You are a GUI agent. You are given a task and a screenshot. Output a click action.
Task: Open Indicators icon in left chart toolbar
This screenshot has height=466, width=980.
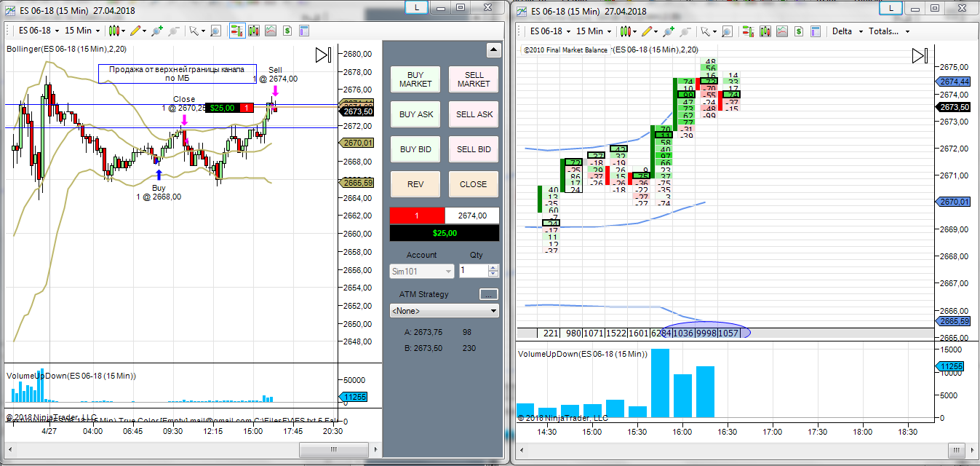[271, 31]
